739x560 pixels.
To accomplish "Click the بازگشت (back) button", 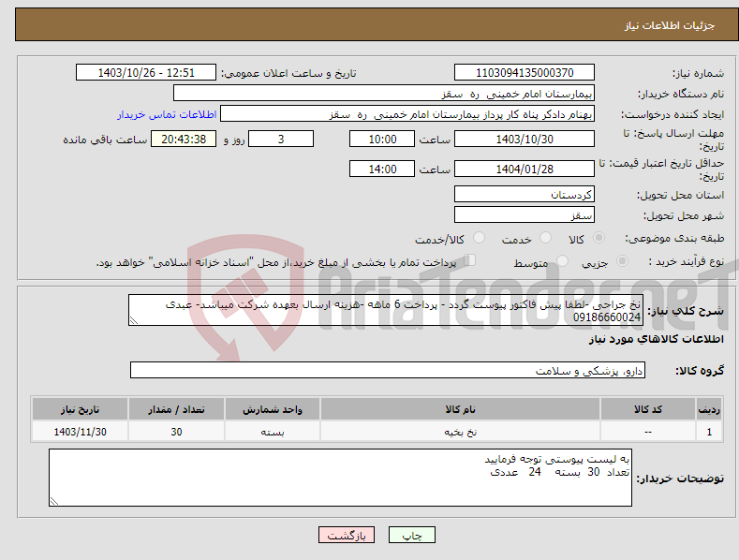I will click(347, 535).
